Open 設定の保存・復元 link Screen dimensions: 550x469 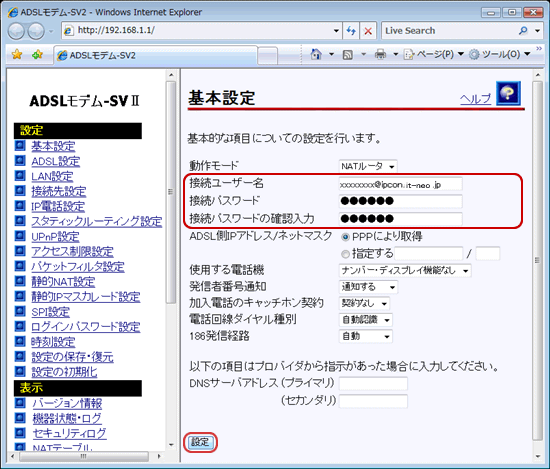(72, 357)
